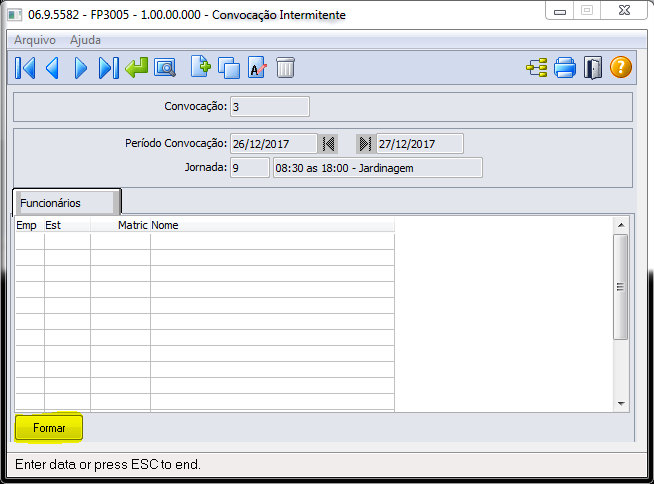Select the Funcionários tab
The width and height of the screenshot is (654, 484).
click(67, 203)
